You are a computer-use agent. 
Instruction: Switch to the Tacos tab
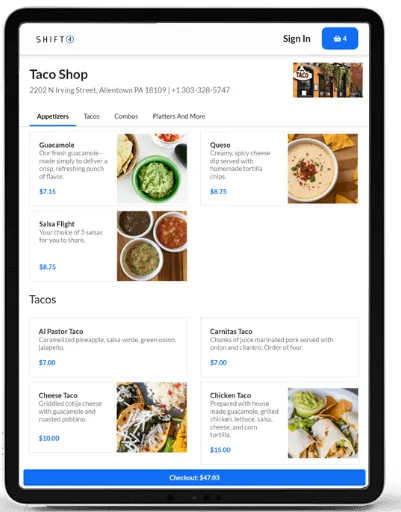pyautogui.click(x=91, y=116)
